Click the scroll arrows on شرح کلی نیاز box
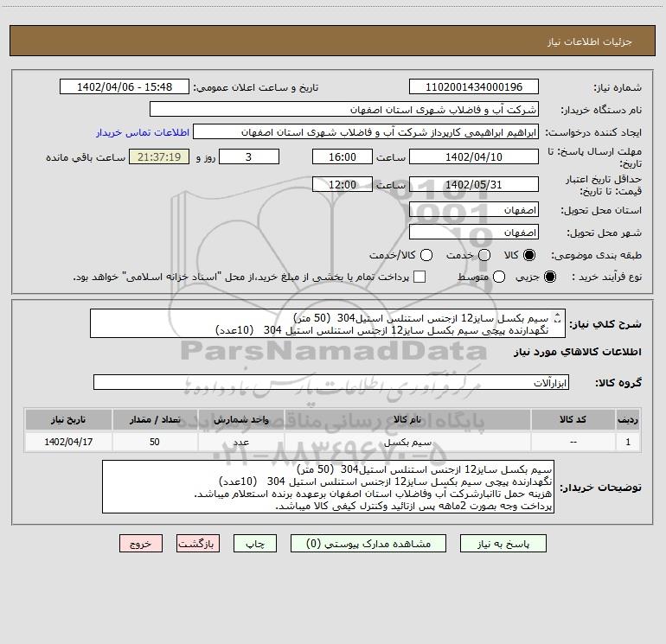The width and height of the screenshot is (666, 644). [x=558, y=317]
